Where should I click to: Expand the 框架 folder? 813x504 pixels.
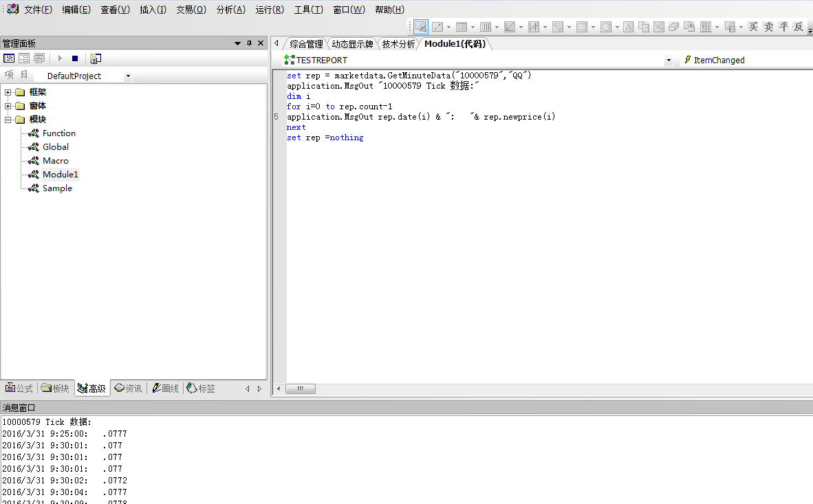8,92
